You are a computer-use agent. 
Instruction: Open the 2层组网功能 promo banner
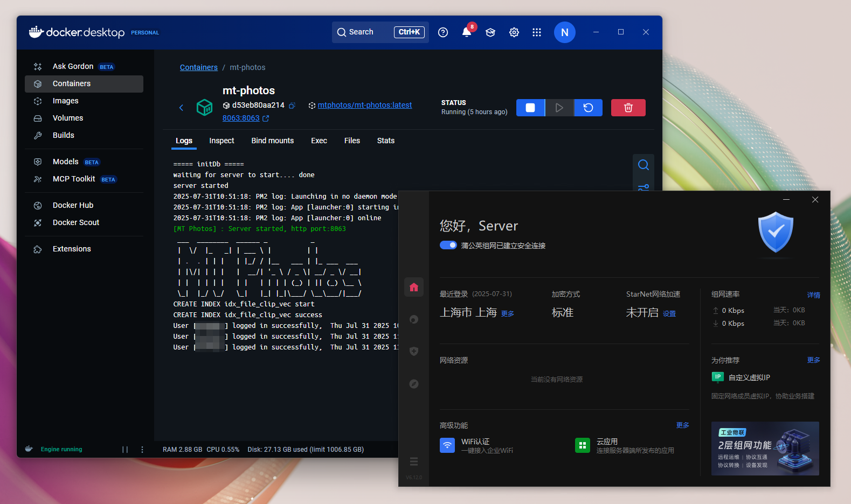(x=765, y=448)
